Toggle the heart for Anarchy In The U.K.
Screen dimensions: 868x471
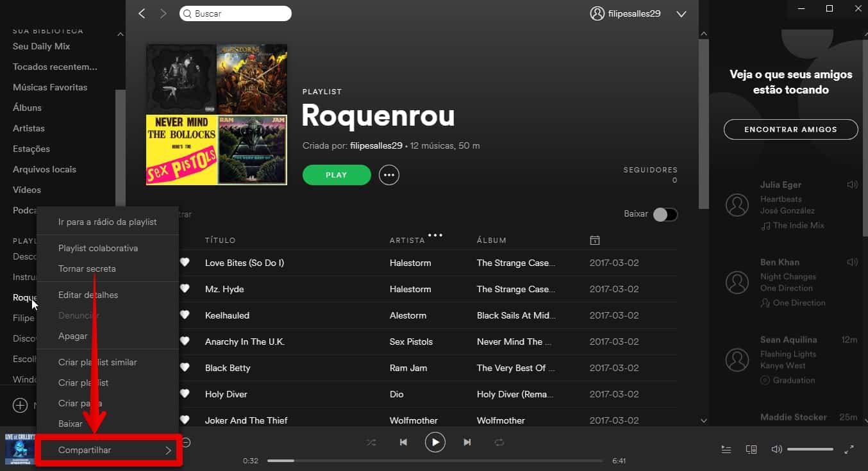185,342
